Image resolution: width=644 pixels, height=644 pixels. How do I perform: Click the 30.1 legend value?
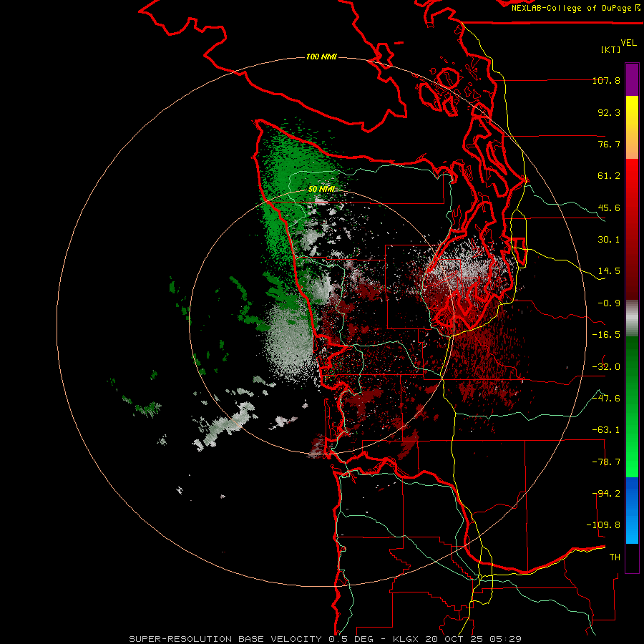609,240
